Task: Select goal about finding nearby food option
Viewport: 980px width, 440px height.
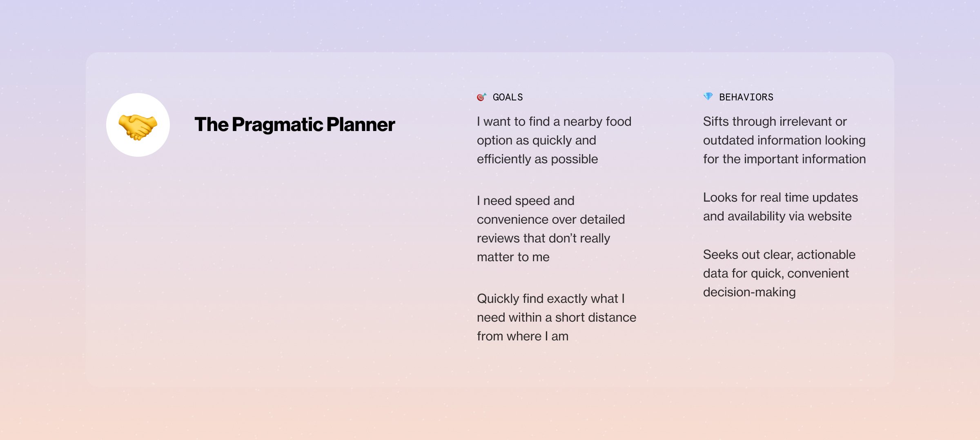Action: point(554,140)
